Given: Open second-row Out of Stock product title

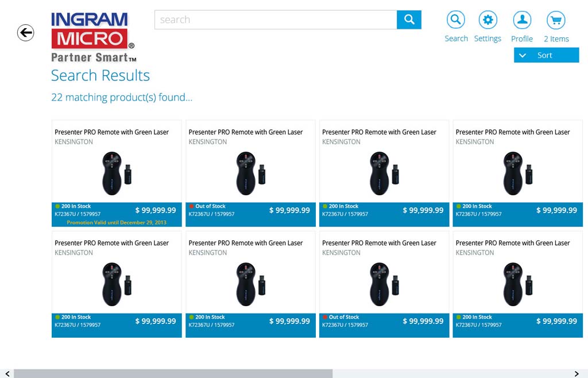Looking at the screenshot, I should (379, 243).
